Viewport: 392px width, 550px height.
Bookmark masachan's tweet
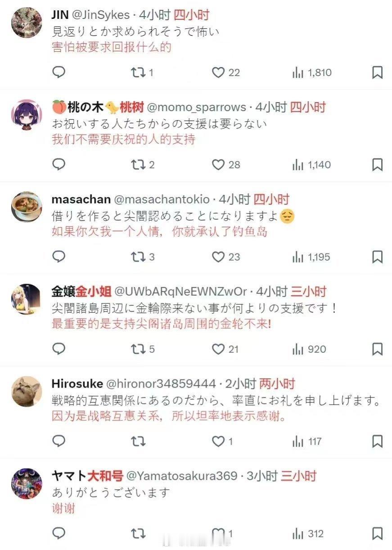tap(378, 257)
